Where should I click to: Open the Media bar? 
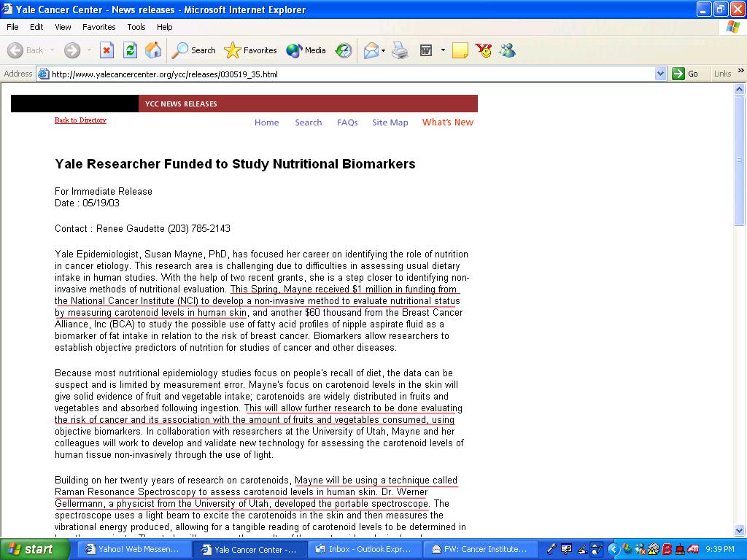coord(306,50)
